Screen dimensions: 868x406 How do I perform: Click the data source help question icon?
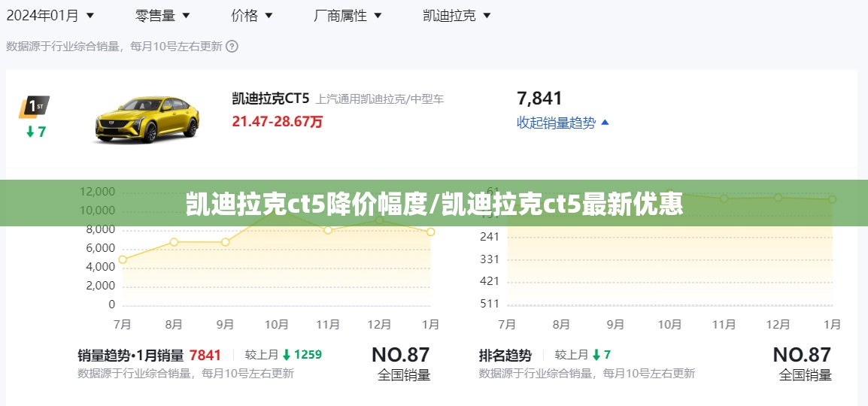pos(232,47)
